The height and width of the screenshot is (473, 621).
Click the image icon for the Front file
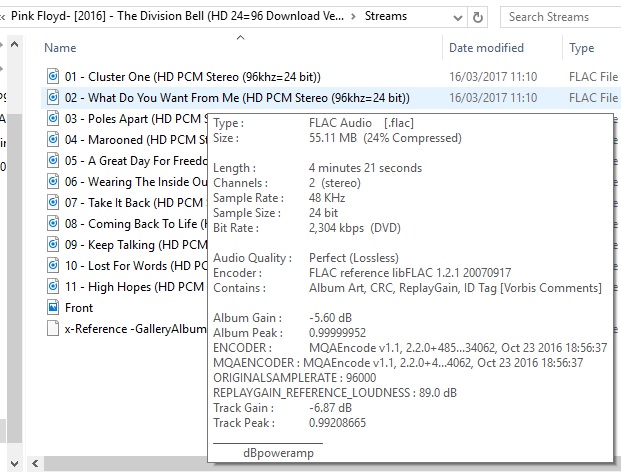[x=53, y=307]
